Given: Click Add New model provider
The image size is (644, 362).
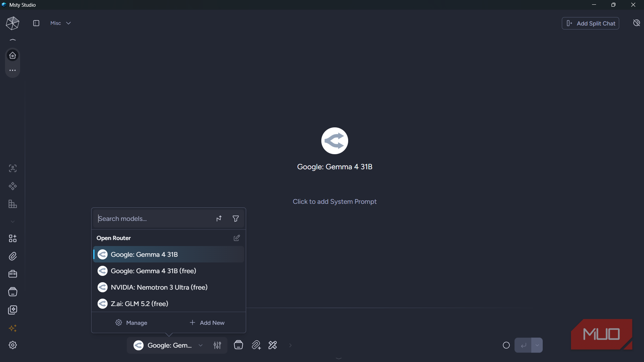Looking at the screenshot, I should click(207, 323).
